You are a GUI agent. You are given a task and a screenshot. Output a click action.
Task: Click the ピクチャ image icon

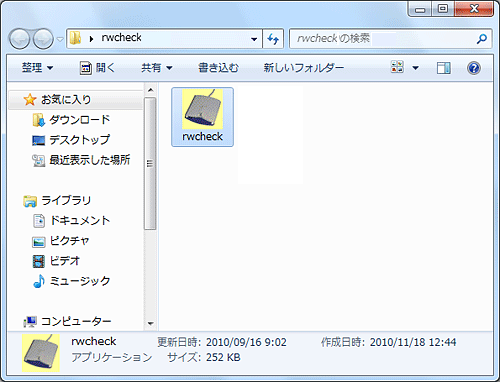coord(38,242)
